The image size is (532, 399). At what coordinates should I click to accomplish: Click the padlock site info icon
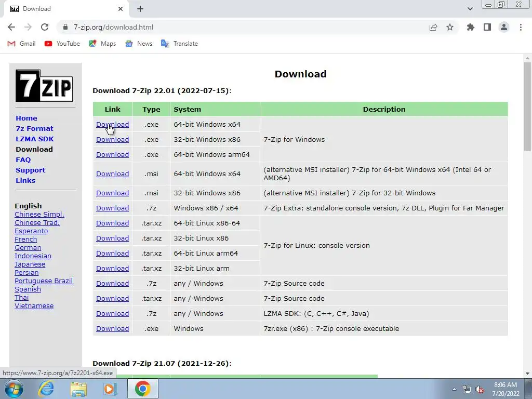click(x=65, y=27)
